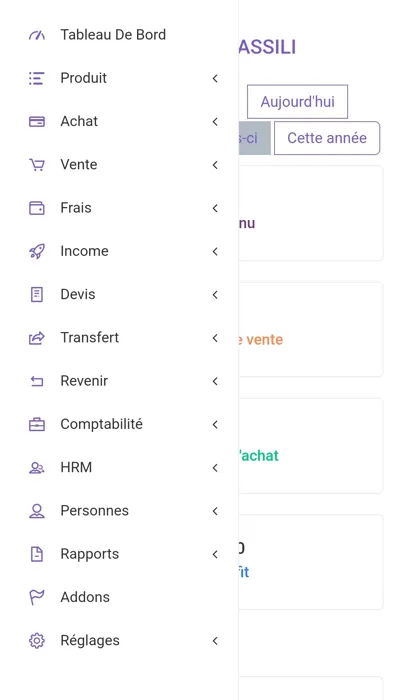Select the Cette année filter button
Viewport: 399px width, 700px height.
pos(327,138)
